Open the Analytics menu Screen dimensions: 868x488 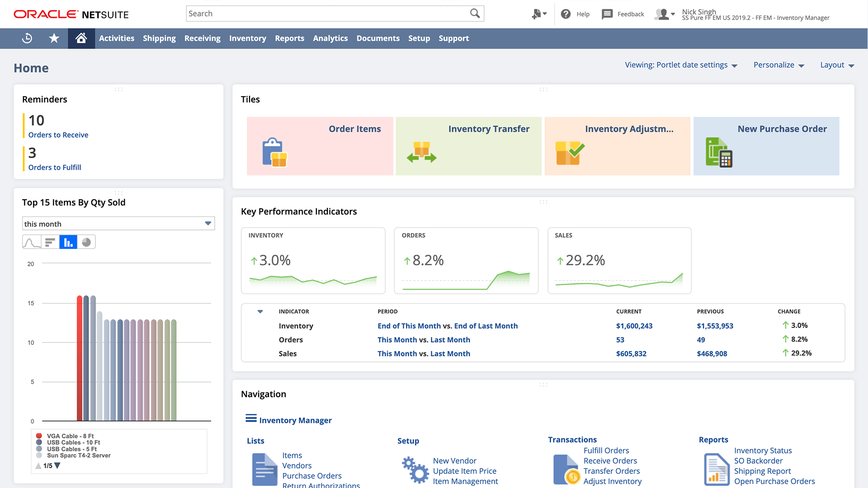click(x=330, y=38)
